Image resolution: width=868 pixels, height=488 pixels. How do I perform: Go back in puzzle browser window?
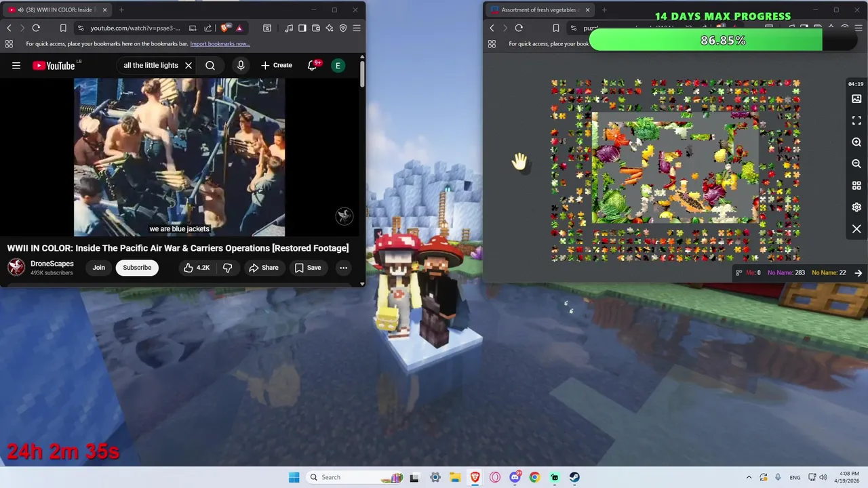[492, 28]
